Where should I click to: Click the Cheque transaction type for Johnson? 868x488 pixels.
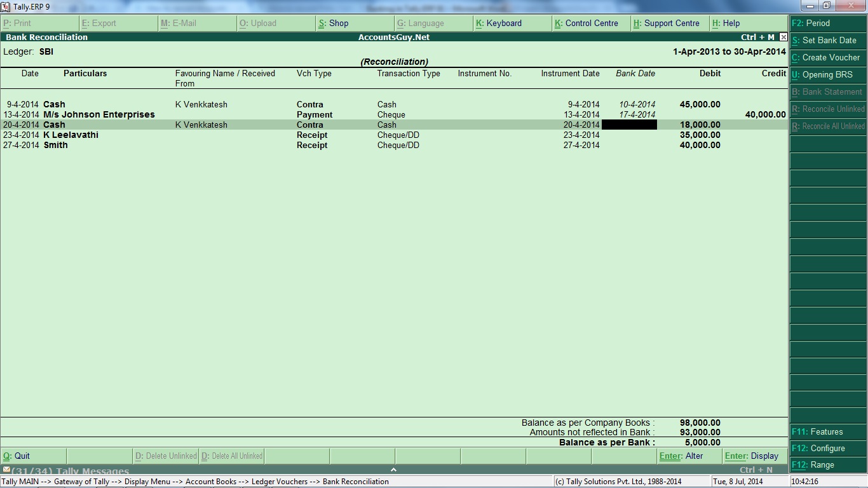click(391, 114)
